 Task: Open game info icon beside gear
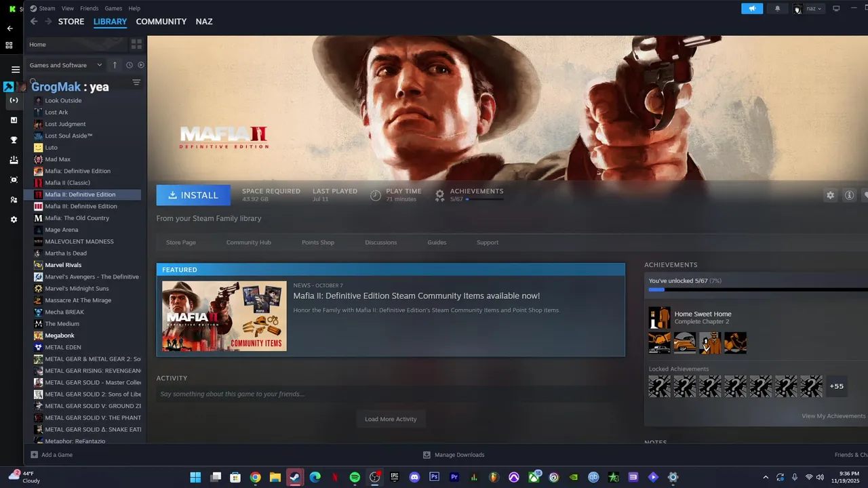point(849,195)
